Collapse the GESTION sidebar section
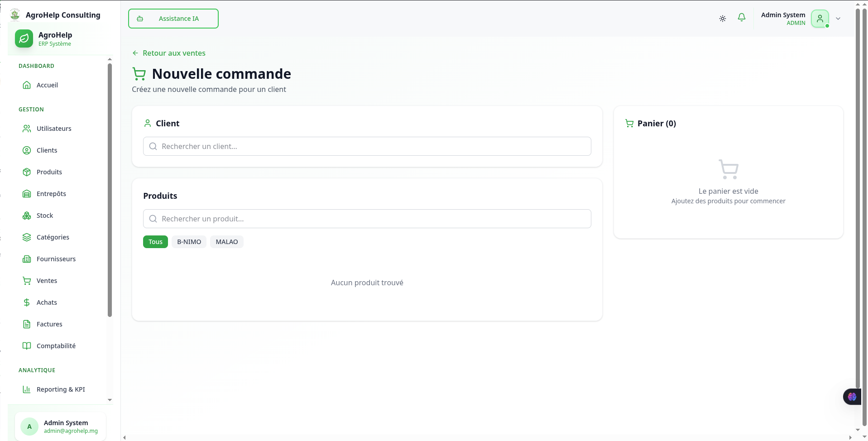This screenshot has height=441, width=868. click(x=31, y=109)
